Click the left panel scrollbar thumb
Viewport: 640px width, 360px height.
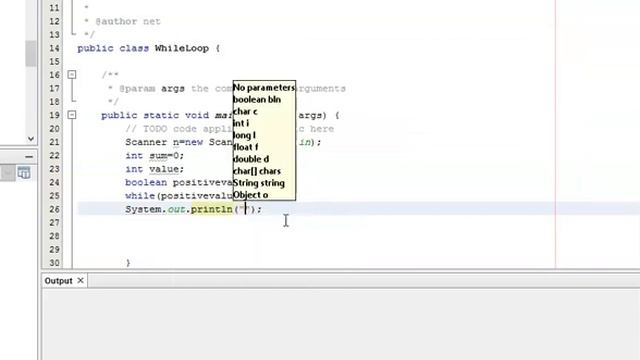point(31,53)
